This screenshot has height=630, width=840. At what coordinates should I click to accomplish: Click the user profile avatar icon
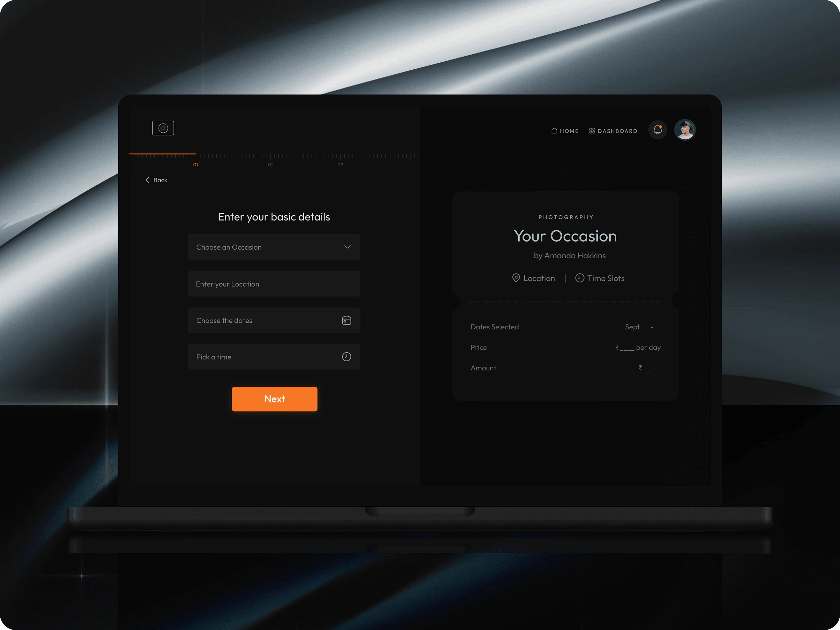point(686,130)
